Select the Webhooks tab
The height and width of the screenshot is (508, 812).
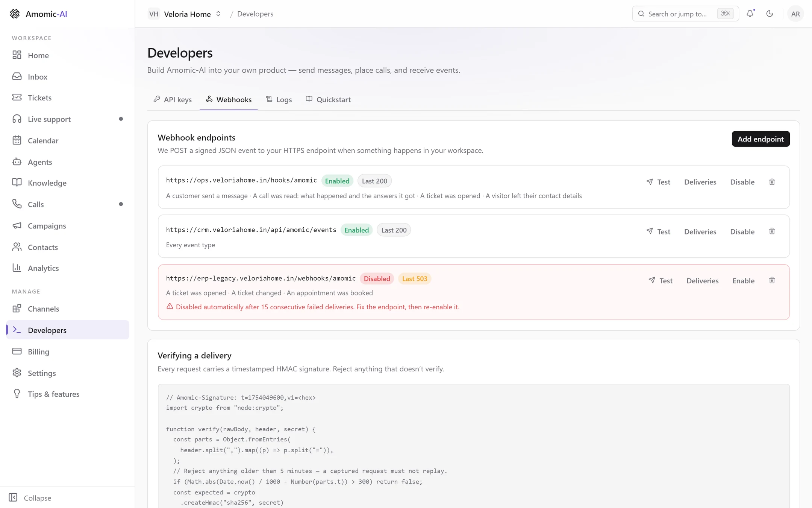tap(229, 99)
